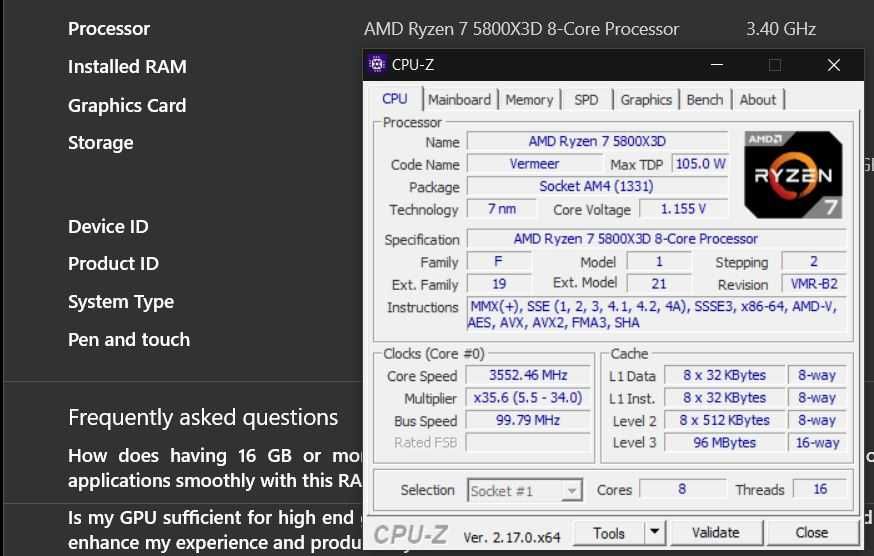Click the Threads value 16

point(820,489)
